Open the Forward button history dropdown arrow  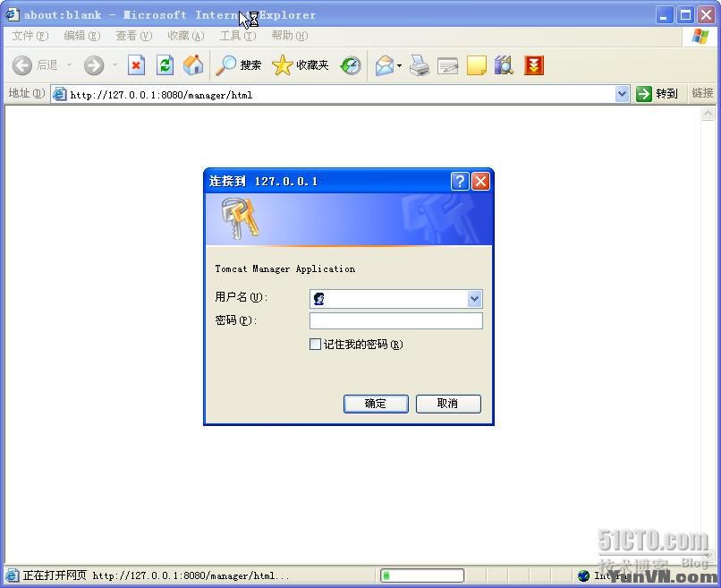click(115, 65)
